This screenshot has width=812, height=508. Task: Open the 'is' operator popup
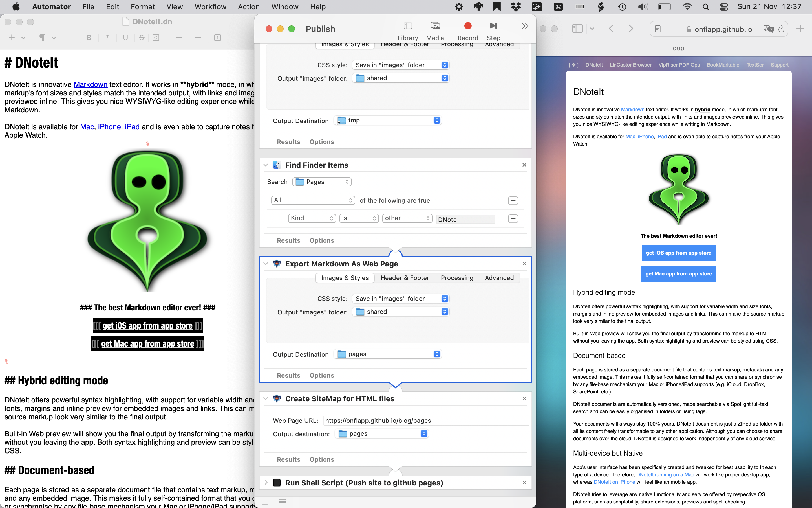(359, 218)
